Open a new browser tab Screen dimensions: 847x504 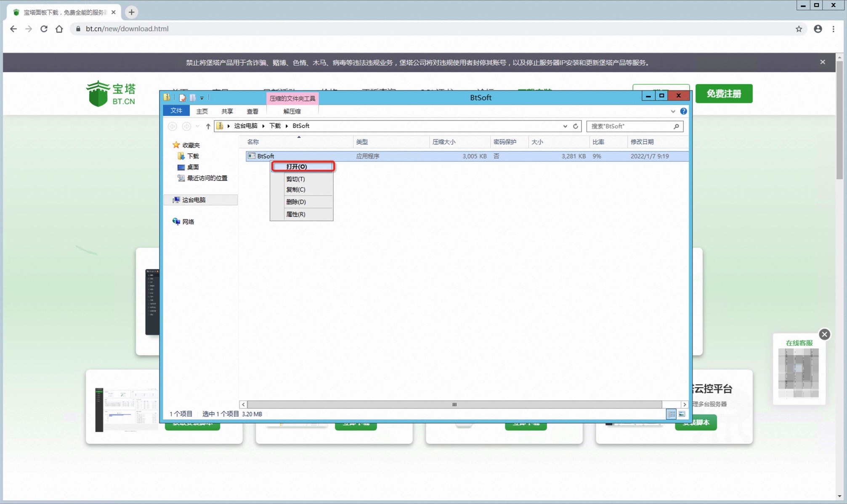tap(131, 12)
